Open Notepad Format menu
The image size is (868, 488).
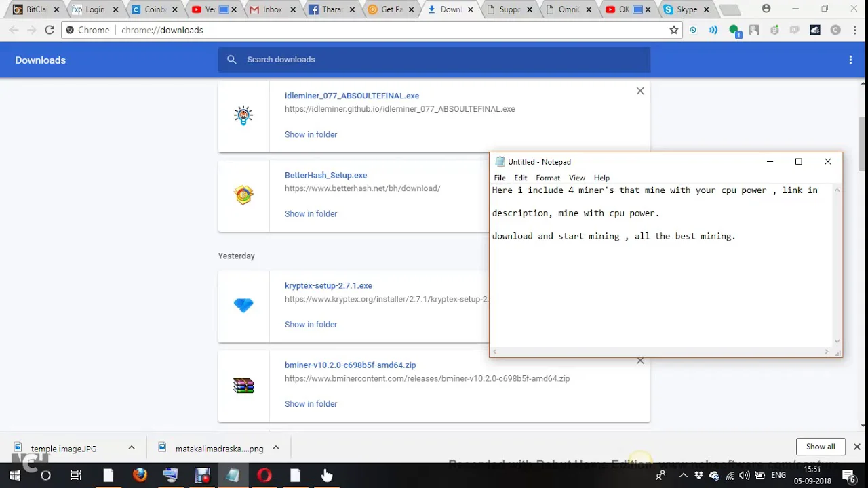point(548,178)
